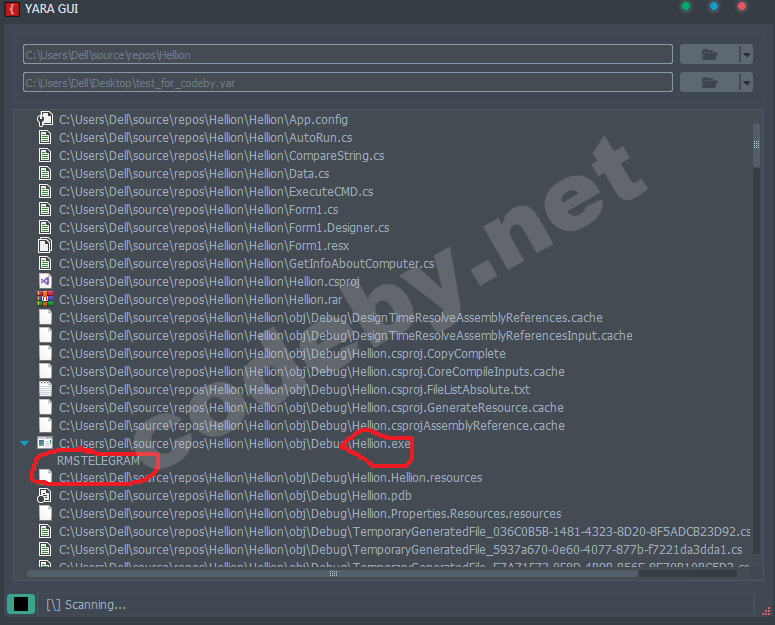Click the Form1.Designer.cs file icon
Image resolution: width=775 pixels, height=625 pixels.
click(45, 228)
